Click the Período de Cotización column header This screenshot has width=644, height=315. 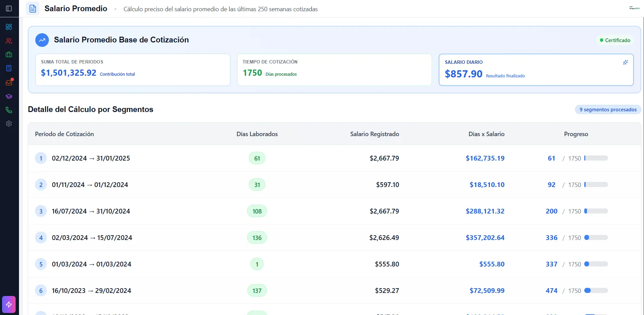[x=64, y=134]
